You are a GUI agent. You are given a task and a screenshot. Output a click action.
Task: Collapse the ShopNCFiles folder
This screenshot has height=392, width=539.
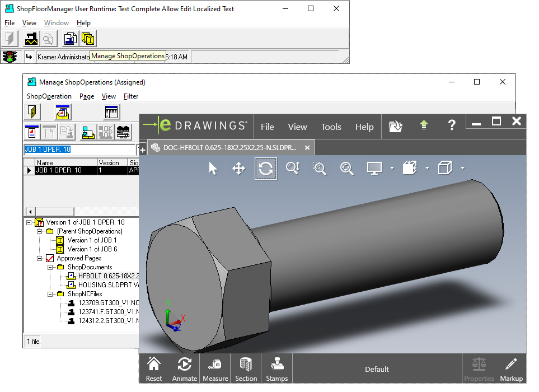tap(50, 294)
